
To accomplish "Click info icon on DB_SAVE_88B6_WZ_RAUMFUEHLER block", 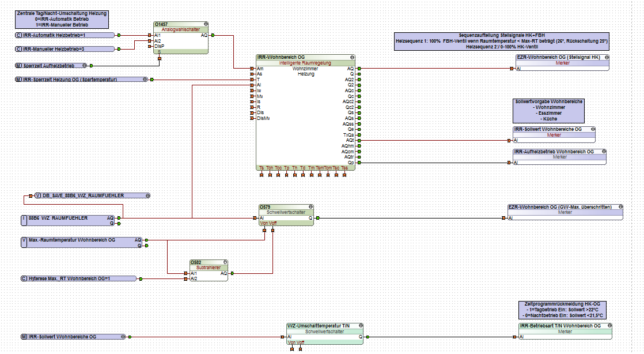I will [x=148, y=195].
